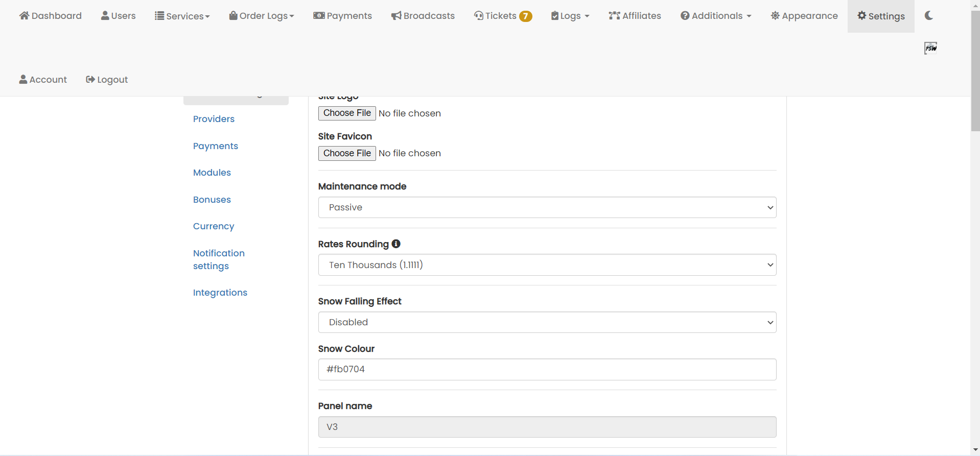The height and width of the screenshot is (456, 980).
Task: Open the Appearance section
Action: point(804,16)
